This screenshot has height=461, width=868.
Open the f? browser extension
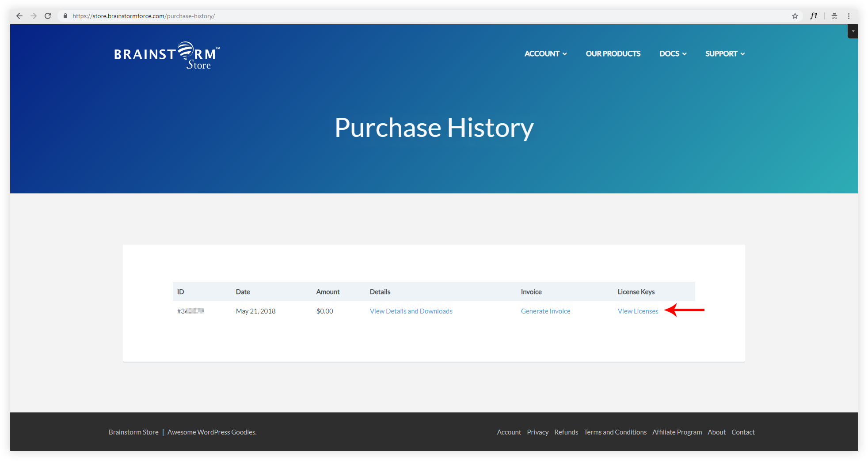[814, 16]
